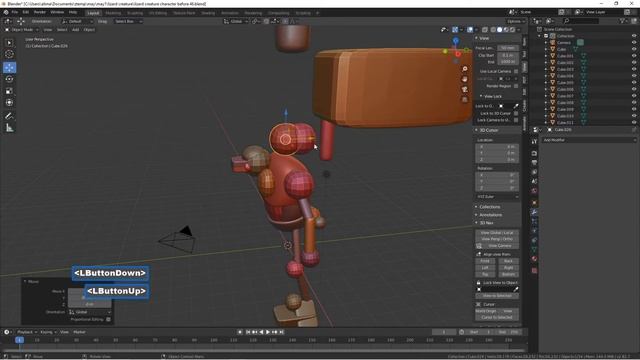The width and height of the screenshot is (640, 360).
Task: Click the Clip Start value field
Action: coord(508,55)
